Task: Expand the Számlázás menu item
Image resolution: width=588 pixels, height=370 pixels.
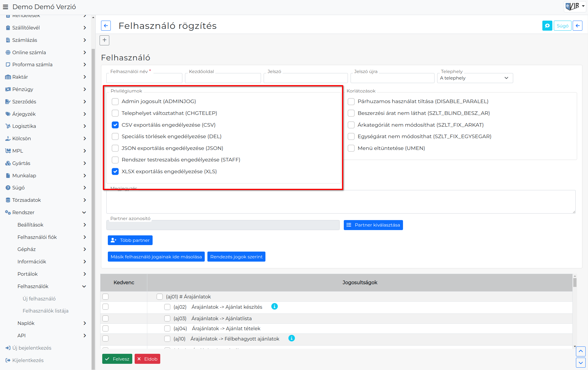Action: [x=46, y=40]
